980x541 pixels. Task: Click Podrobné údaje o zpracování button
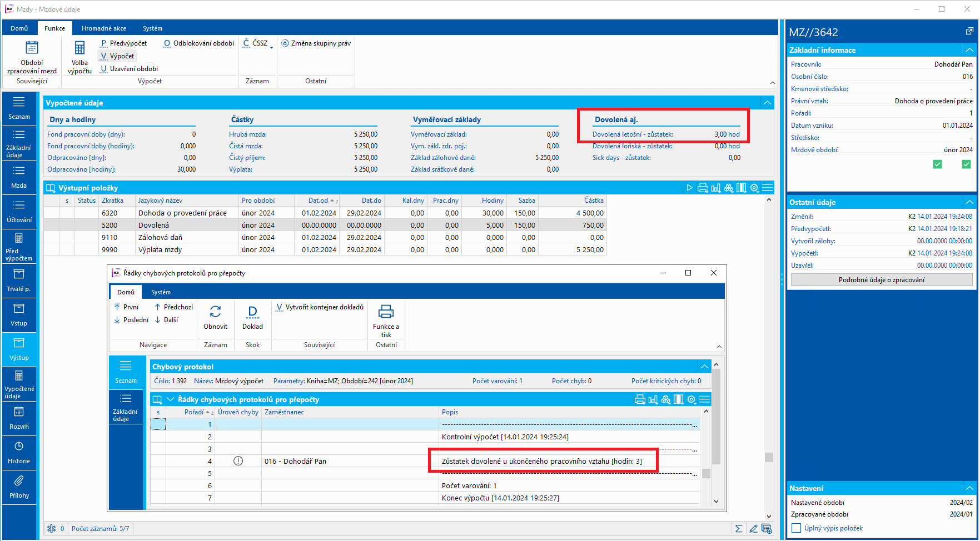point(881,280)
